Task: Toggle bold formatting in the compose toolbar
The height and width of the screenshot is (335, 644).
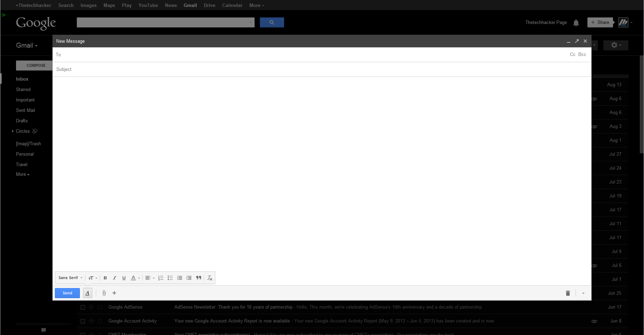Action: (x=105, y=278)
